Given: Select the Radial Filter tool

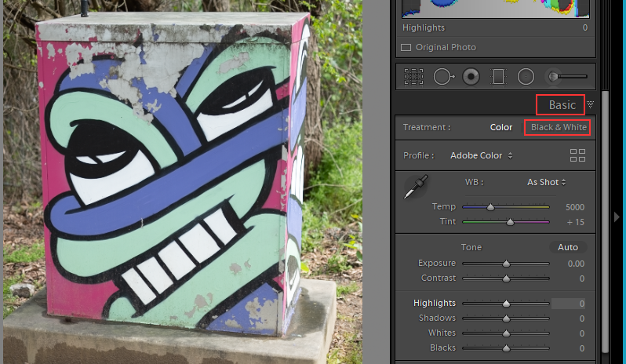Looking at the screenshot, I should tap(526, 76).
